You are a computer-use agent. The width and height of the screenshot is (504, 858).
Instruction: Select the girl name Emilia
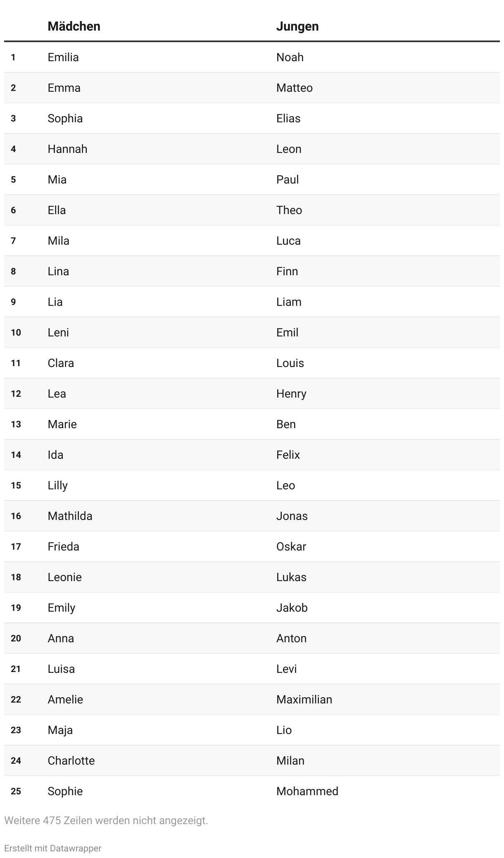coord(63,57)
